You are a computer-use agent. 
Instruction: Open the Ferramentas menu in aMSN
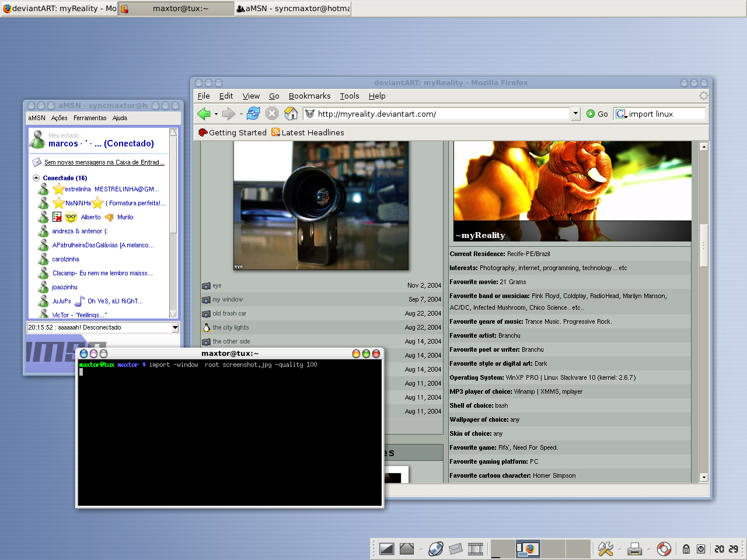point(90,118)
